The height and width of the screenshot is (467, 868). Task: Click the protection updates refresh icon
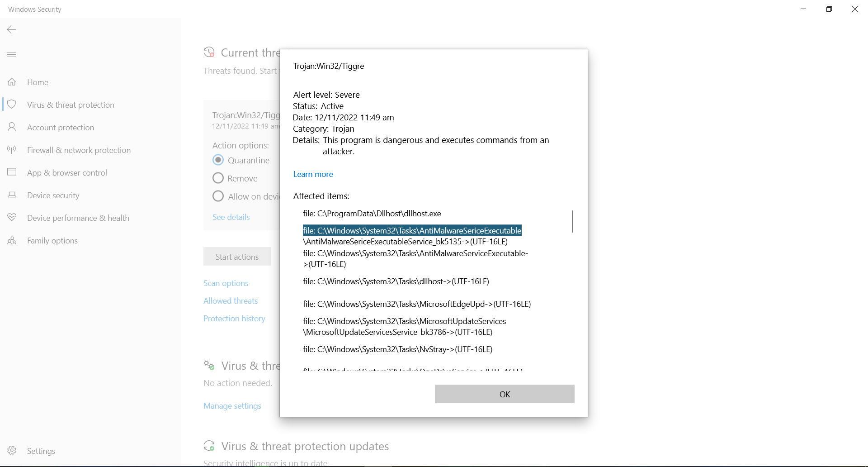click(209, 446)
